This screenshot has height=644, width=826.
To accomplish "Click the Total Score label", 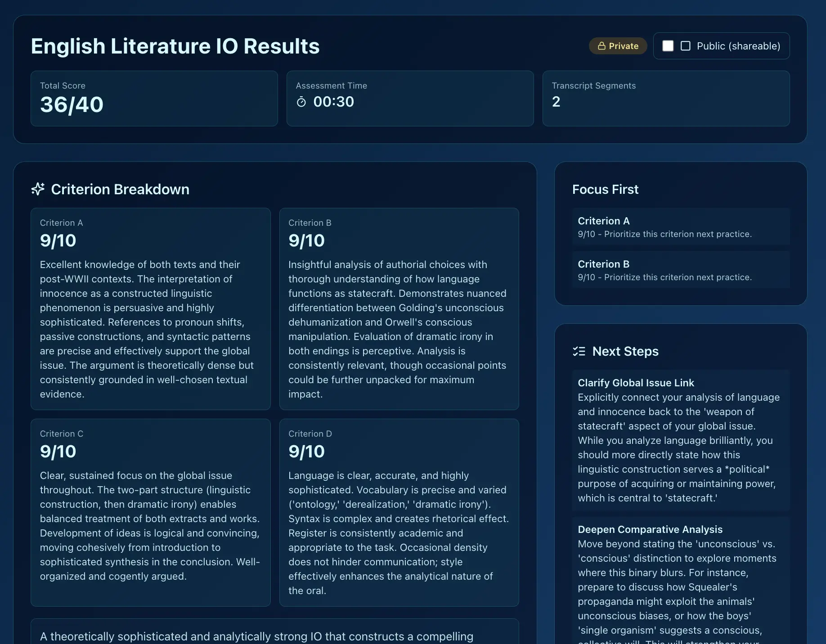I will 63,85.
